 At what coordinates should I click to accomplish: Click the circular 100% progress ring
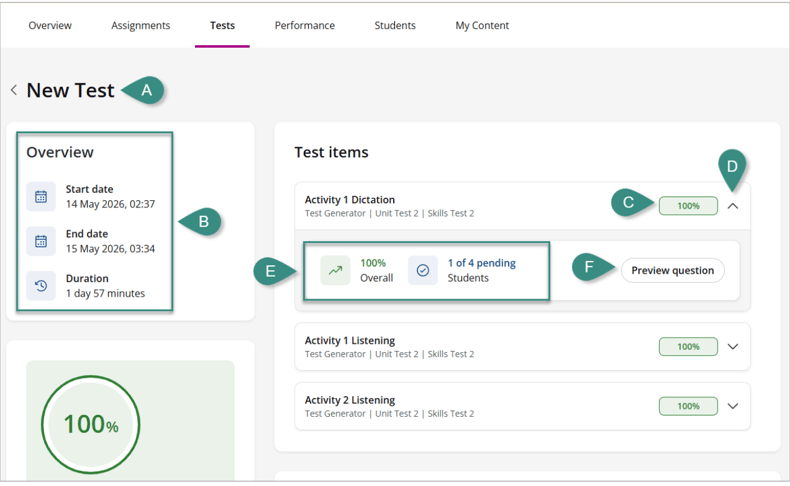tap(91, 424)
